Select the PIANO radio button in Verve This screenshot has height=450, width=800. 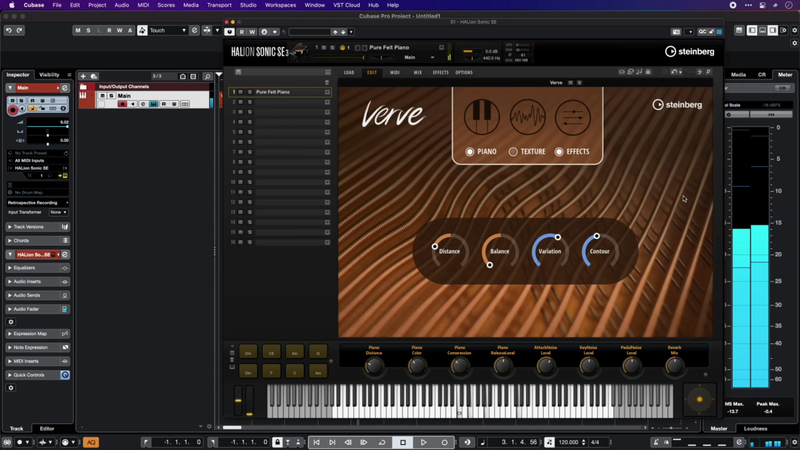[469, 152]
